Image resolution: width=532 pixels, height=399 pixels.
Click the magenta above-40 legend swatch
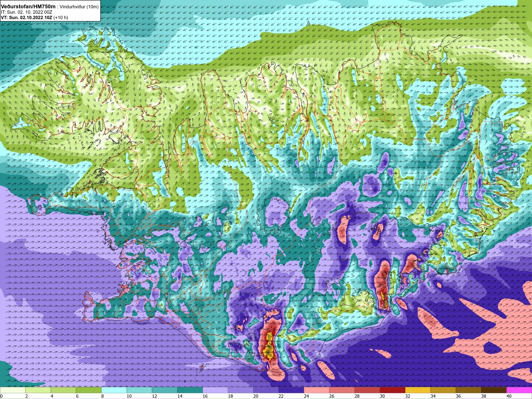tap(520, 390)
